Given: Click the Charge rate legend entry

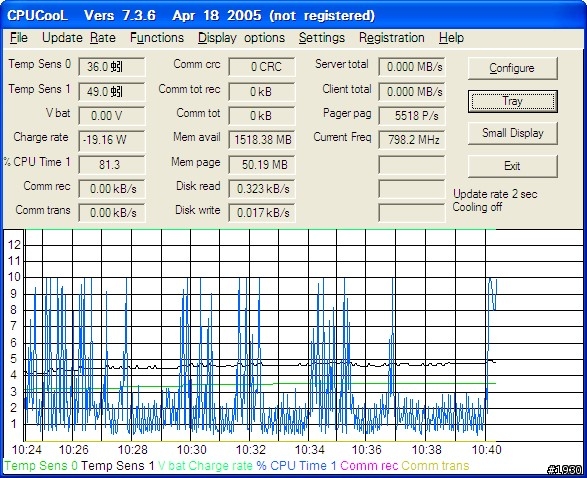Looking at the screenshot, I should pos(220,466).
